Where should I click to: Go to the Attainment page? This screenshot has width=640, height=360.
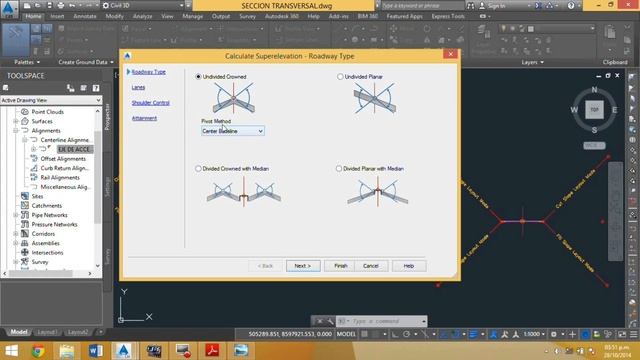(x=144, y=118)
